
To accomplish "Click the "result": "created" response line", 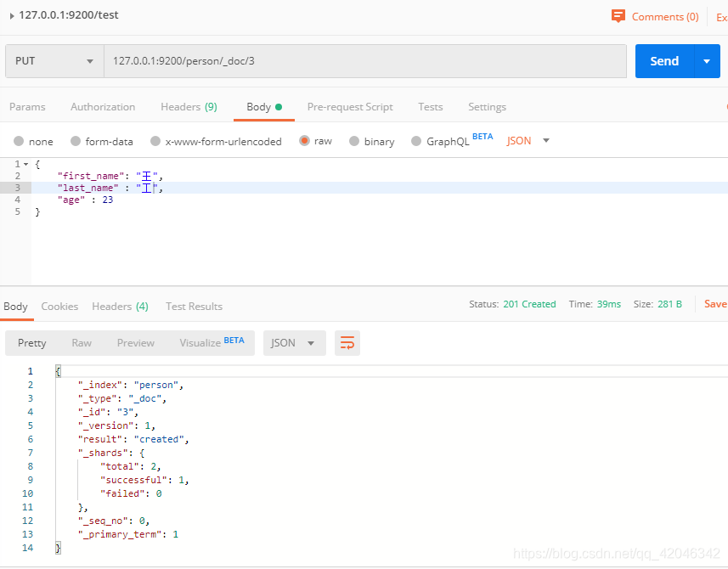I will point(133,440).
